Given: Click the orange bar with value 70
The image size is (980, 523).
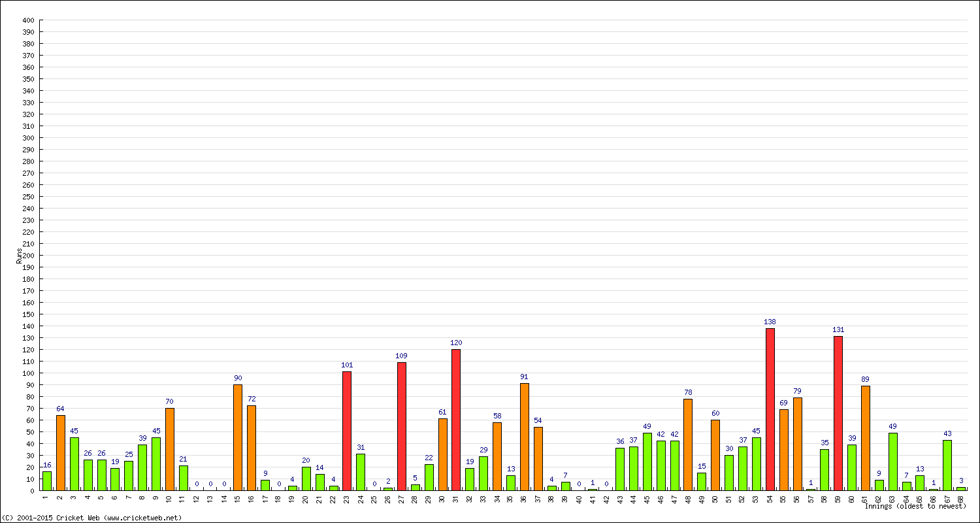Looking at the screenshot, I should coord(170,449).
